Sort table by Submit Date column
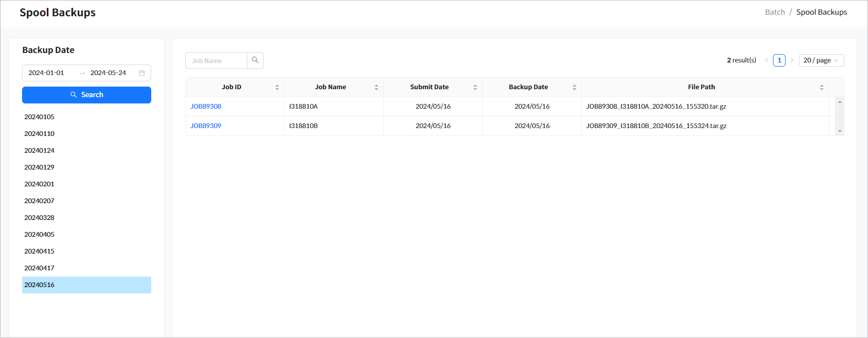 pyautogui.click(x=475, y=87)
